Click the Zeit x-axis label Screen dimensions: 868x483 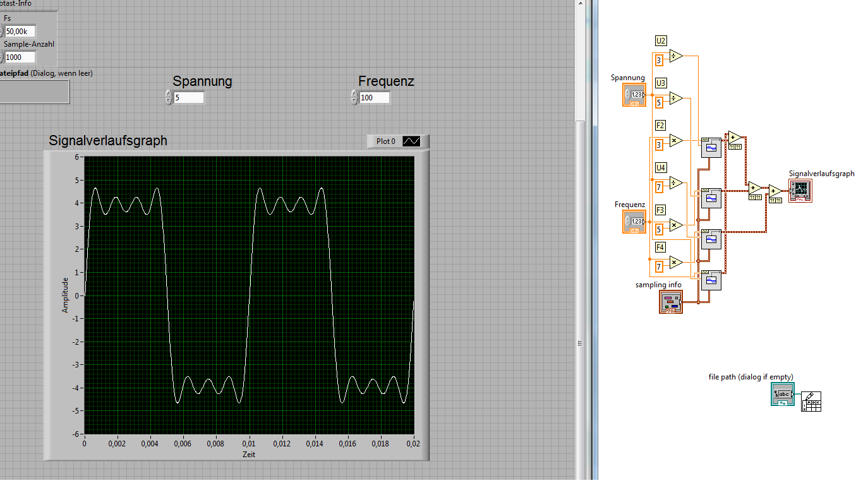click(x=249, y=455)
